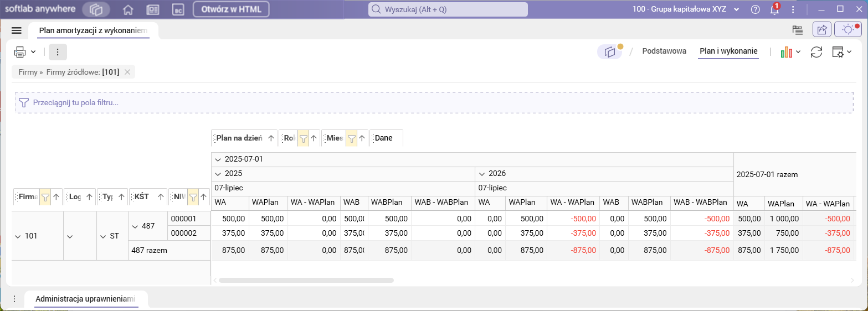Remove the Firmy źródłowe [101] filter chip
868x311 pixels.
(x=127, y=72)
